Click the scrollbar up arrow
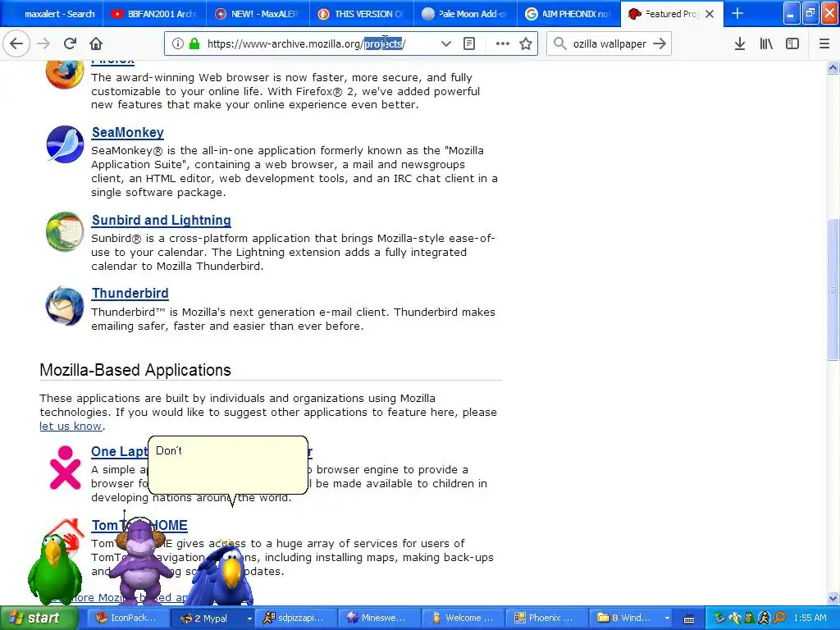This screenshot has width=840, height=630. (x=833, y=67)
